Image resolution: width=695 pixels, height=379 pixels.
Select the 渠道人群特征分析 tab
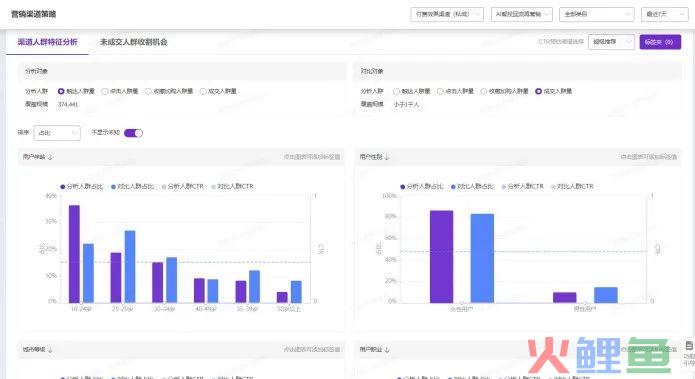click(x=47, y=42)
